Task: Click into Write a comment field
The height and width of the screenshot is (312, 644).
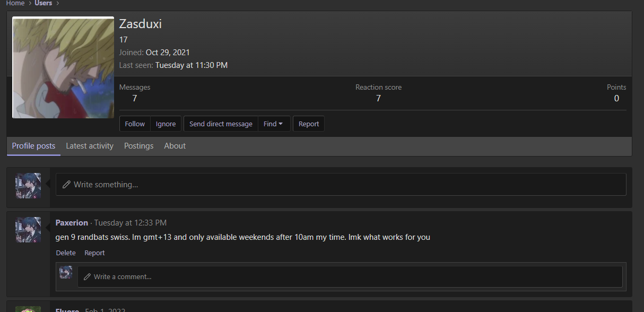Action: coord(350,277)
